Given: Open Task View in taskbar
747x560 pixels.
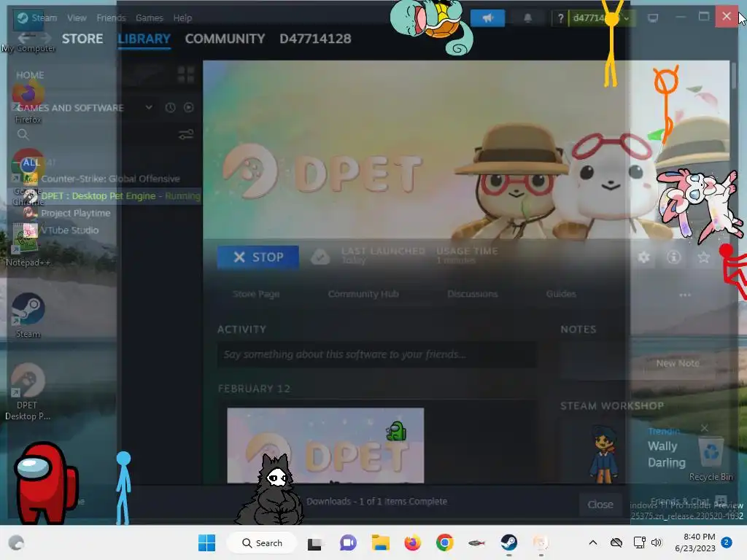Looking at the screenshot, I should click(x=314, y=542).
